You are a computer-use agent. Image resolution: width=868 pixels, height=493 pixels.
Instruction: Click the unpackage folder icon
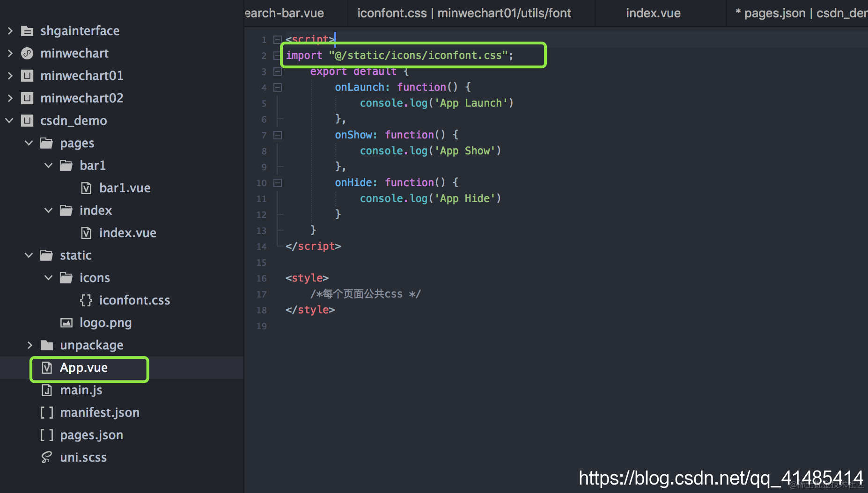click(x=46, y=345)
